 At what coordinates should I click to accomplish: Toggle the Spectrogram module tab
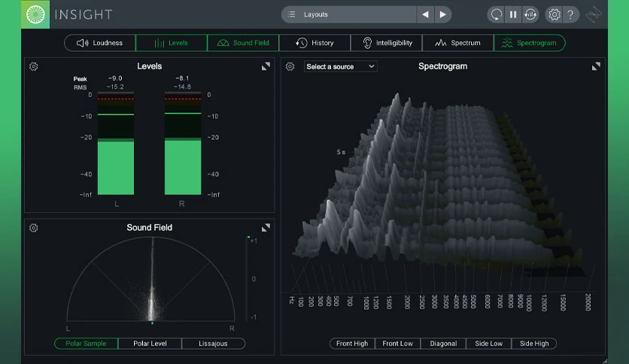[530, 43]
